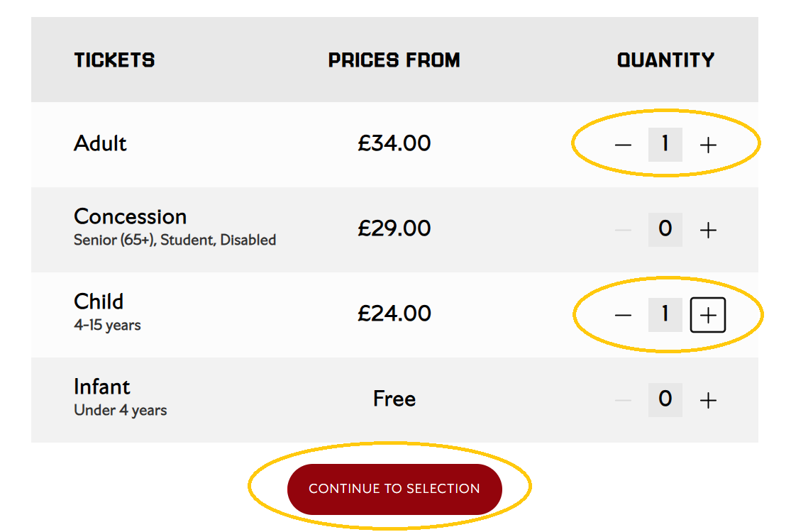Add another Child ticket with plus
791x532 pixels.
pyautogui.click(x=708, y=316)
